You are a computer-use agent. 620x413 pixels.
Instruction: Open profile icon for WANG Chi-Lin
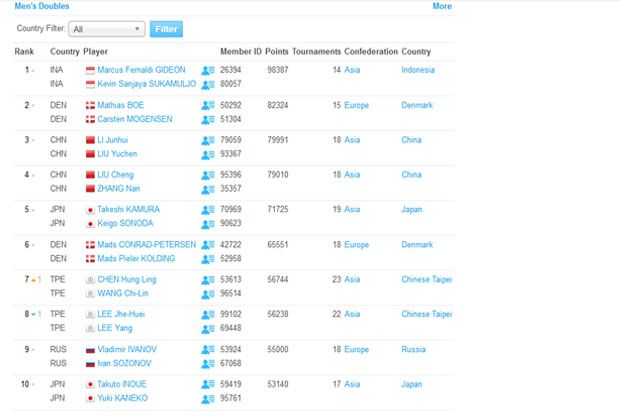pos(208,294)
